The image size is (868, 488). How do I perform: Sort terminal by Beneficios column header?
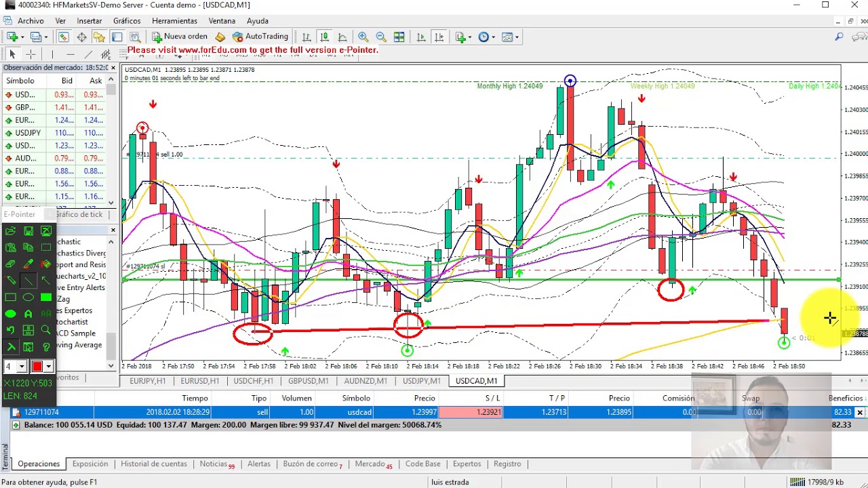click(845, 399)
